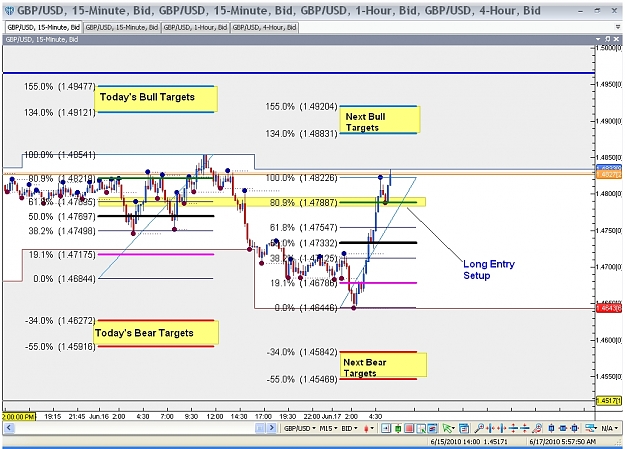
Task: Click the 19.1% (1.47175) Fibonacci label
Action: coord(62,254)
